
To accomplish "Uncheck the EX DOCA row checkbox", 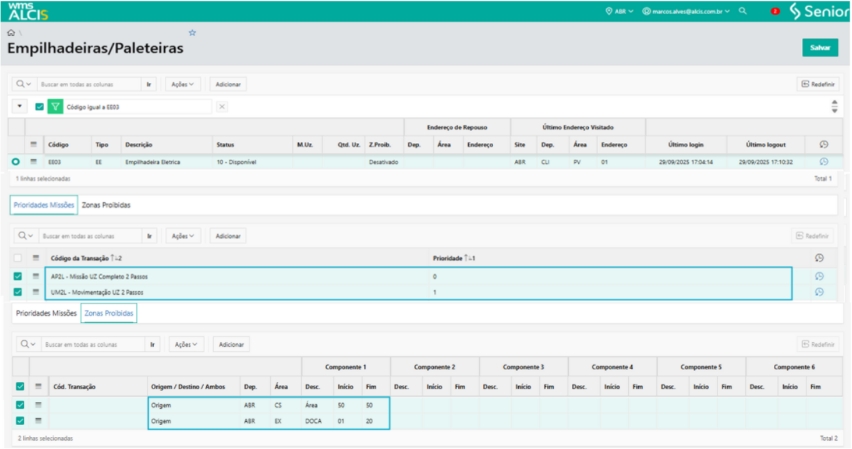I will [x=20, y=421].
